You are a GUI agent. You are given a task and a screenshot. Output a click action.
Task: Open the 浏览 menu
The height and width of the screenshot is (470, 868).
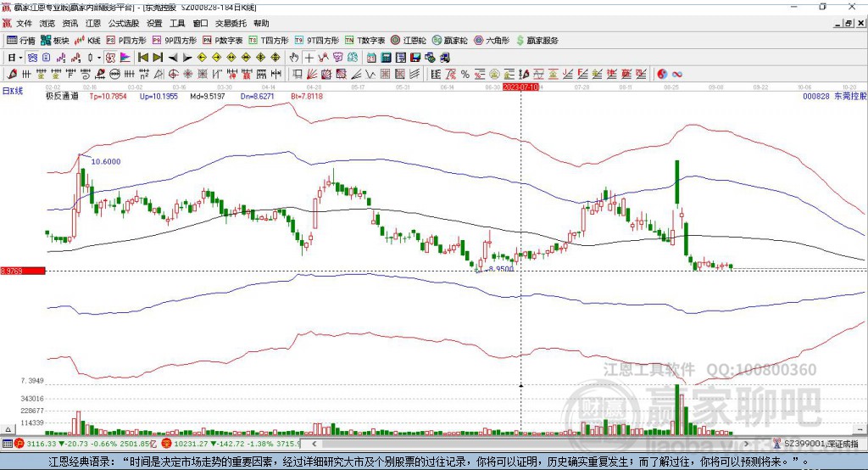[47, 23]
